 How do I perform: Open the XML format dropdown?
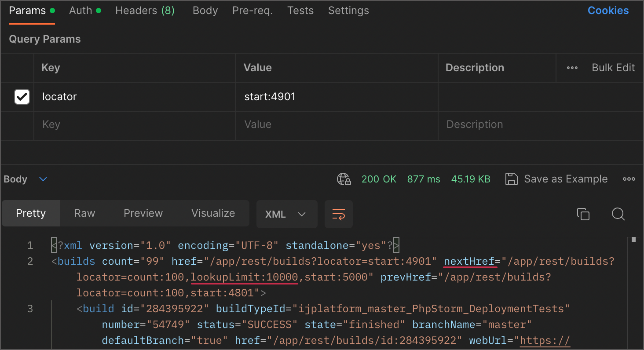pos(286,214)
